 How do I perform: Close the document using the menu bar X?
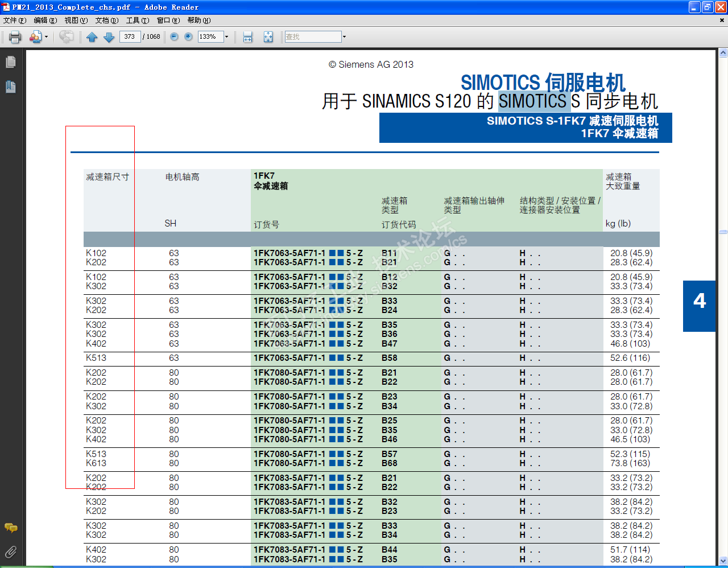pos(722,20)
